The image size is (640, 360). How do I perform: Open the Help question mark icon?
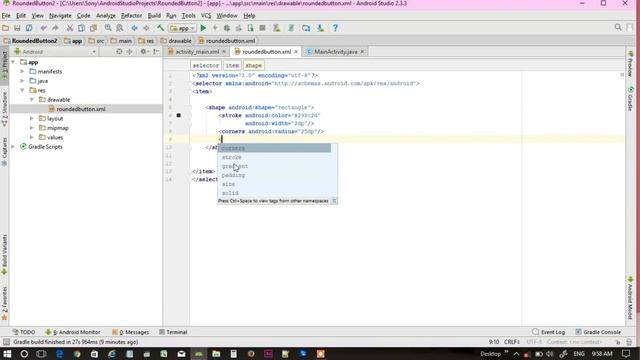335,28
